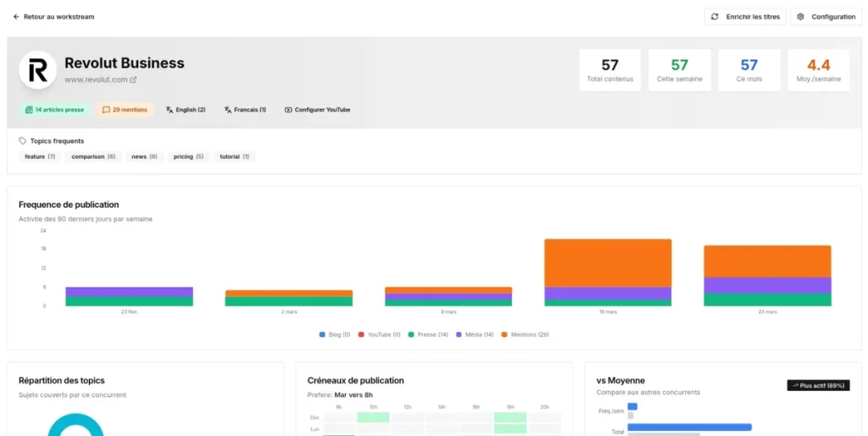The width and height of the screenshot is (868, 436).
Task: Click the Revolut Business R logo
Action: coord(37,70)
